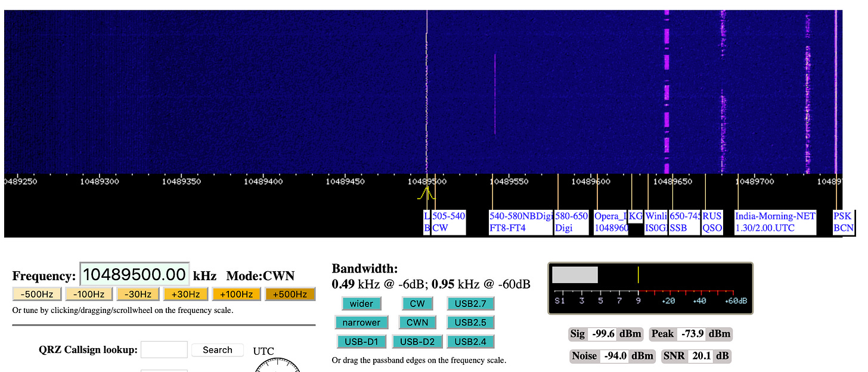Jump to the 650-745 SSB label
This screenshot has height=372, width=868.
(x=684, y=222)
